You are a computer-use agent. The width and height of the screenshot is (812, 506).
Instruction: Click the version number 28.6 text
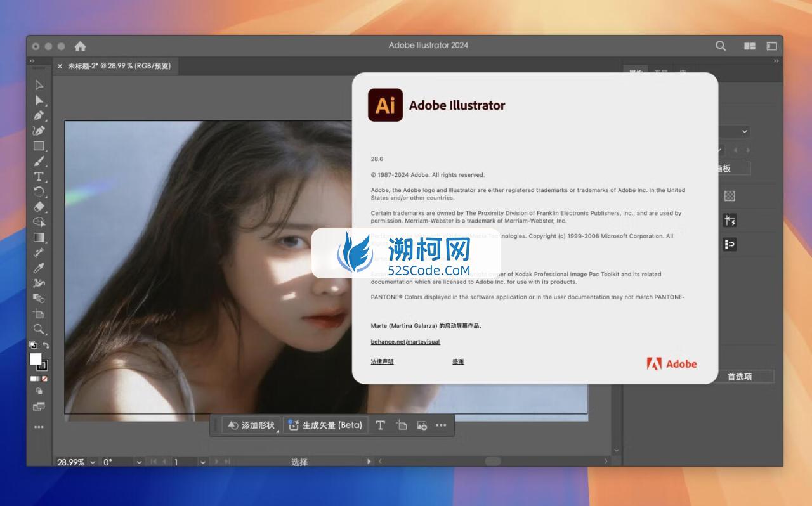click(x=377, y=159)
